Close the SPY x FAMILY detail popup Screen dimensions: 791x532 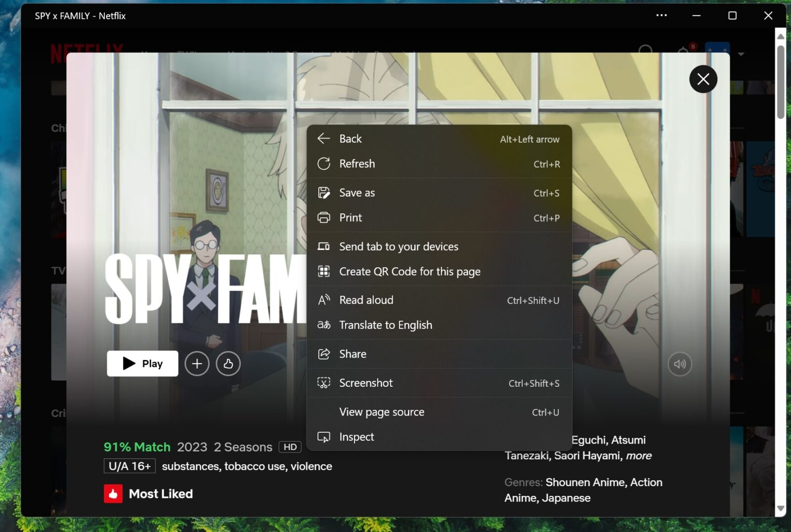click(703, 79)
